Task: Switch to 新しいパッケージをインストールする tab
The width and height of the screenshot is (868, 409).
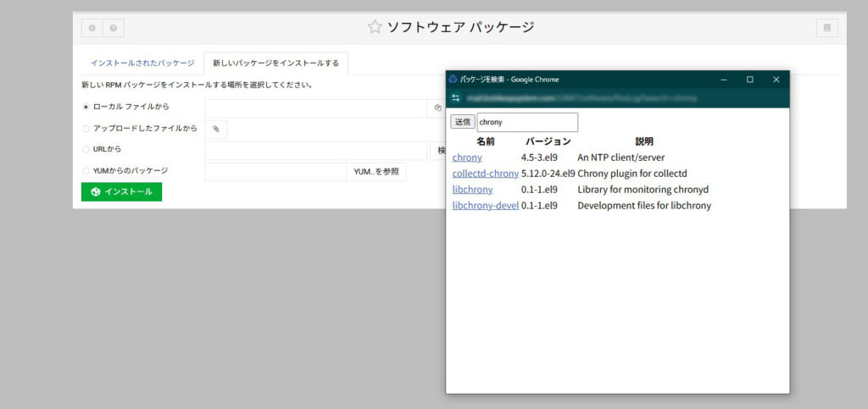Action: (x=275, y=64)
